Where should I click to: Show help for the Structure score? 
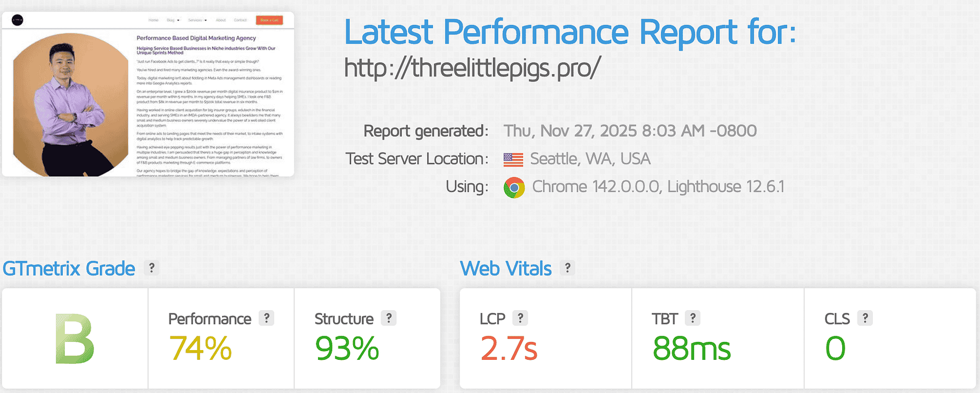tap(389, 318)
